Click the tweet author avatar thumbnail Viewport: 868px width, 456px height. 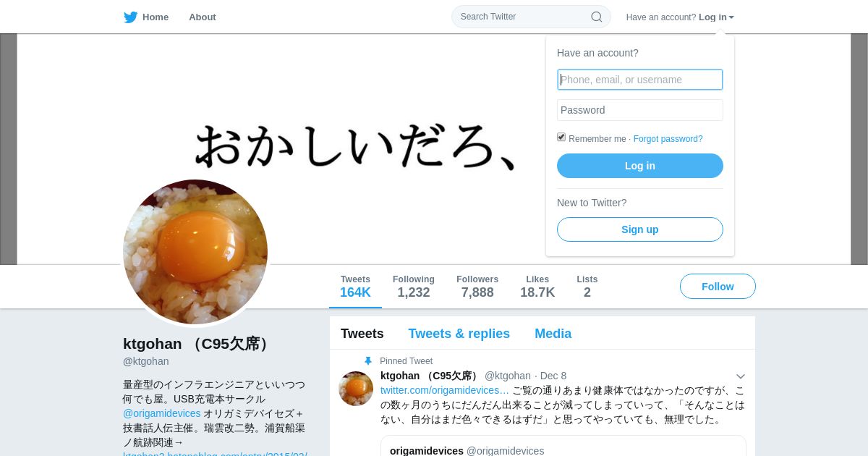[x=356, y=389]
